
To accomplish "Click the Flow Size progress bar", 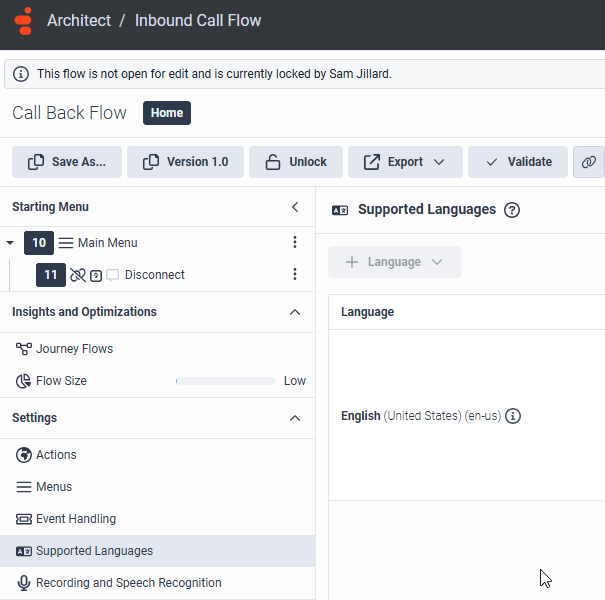I will pos(225,381).
